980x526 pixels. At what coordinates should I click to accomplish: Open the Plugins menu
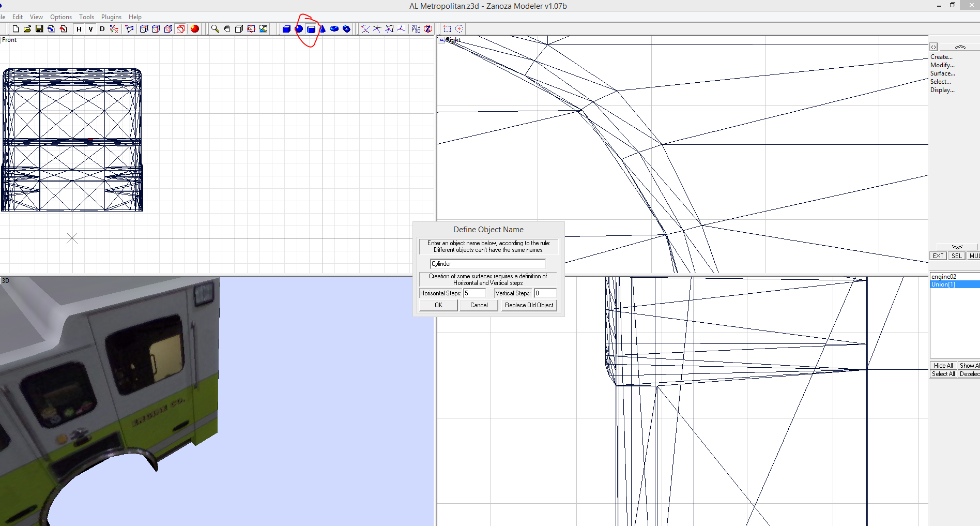click(x=111, y=17)
